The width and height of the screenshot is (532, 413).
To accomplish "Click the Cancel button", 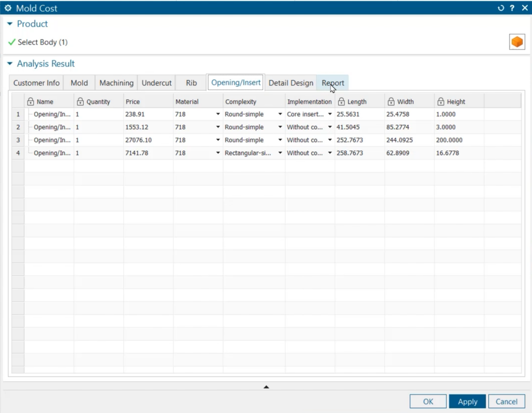I will click(x=507, y=401).
